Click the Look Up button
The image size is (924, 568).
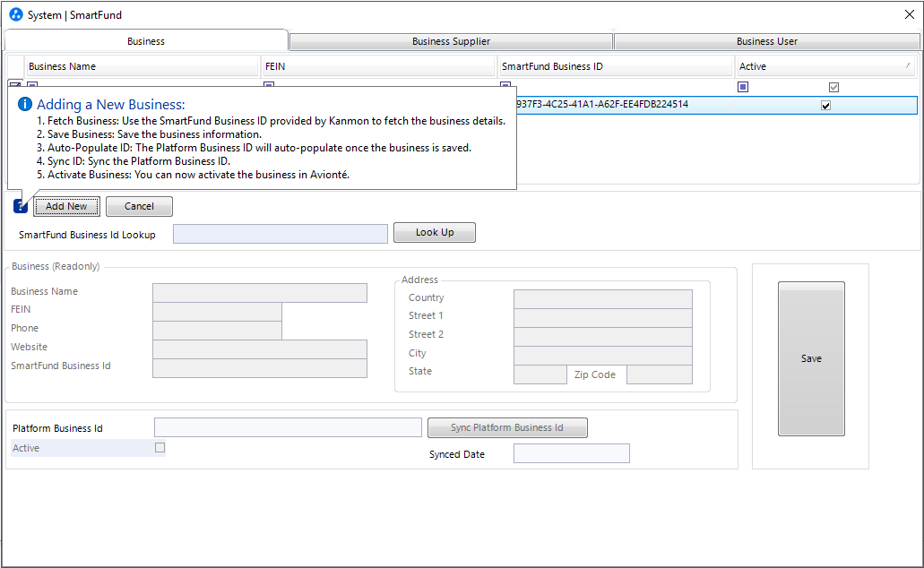[x=435, y=232]
